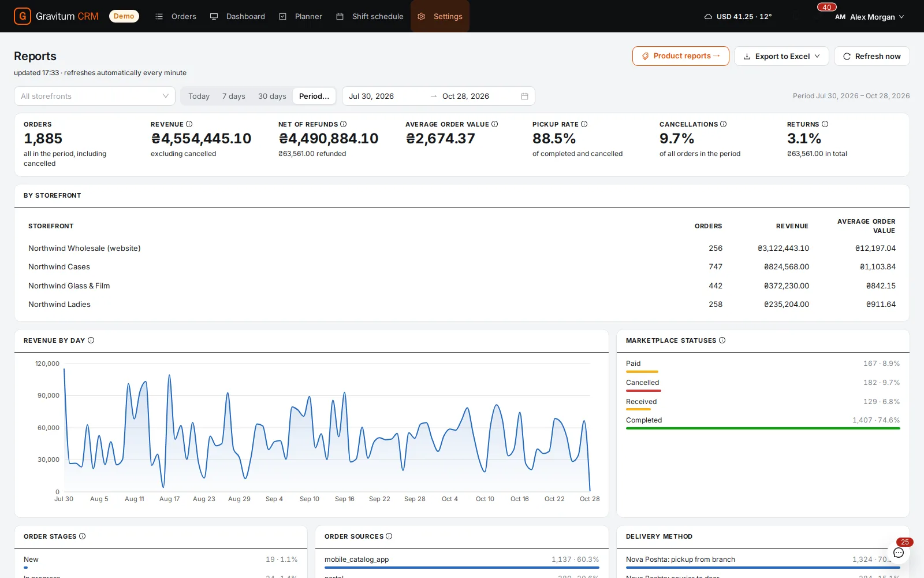Click the Completed status progress bar
Viewport: 924px width, 578px height.
(763, 428)
